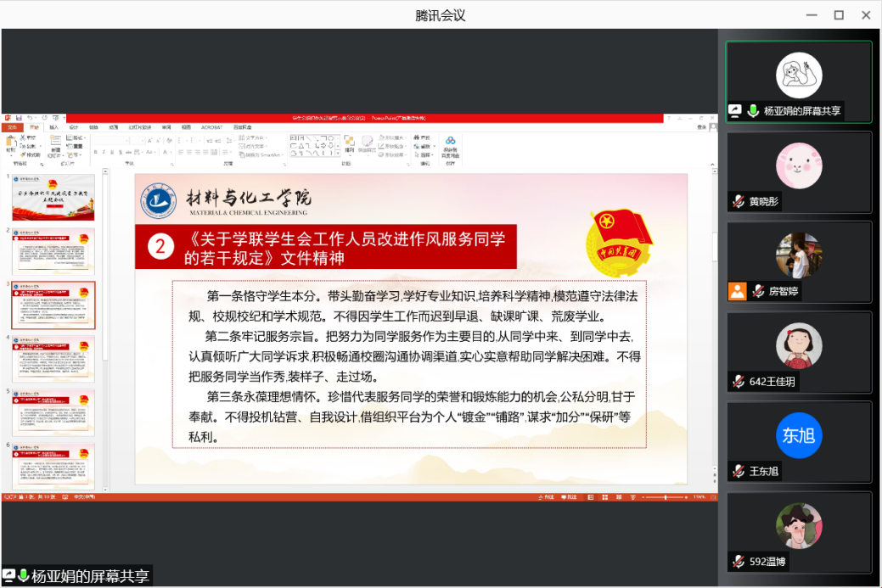Click 新建幻灯片 to add a slide
Viewport: 882px width, 588px height.
point(56,147)
